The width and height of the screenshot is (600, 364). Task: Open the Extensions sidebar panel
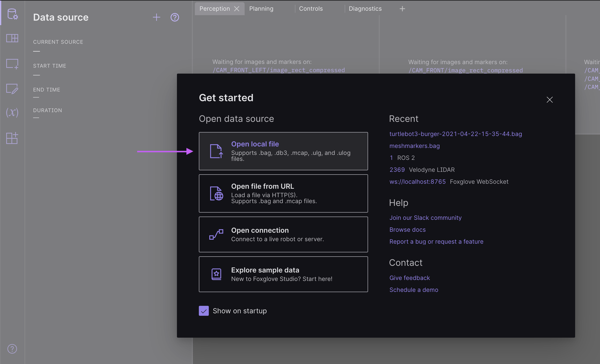12,138
